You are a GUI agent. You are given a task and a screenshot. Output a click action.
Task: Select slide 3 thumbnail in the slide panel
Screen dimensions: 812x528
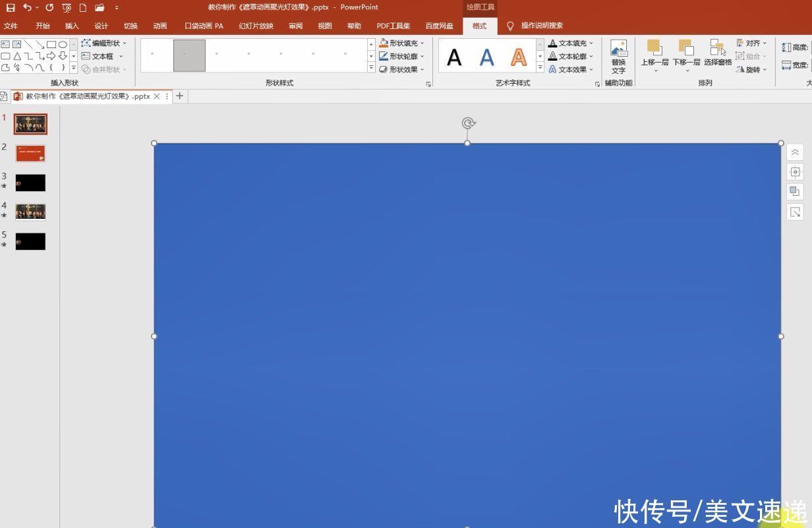click(30, 182)
